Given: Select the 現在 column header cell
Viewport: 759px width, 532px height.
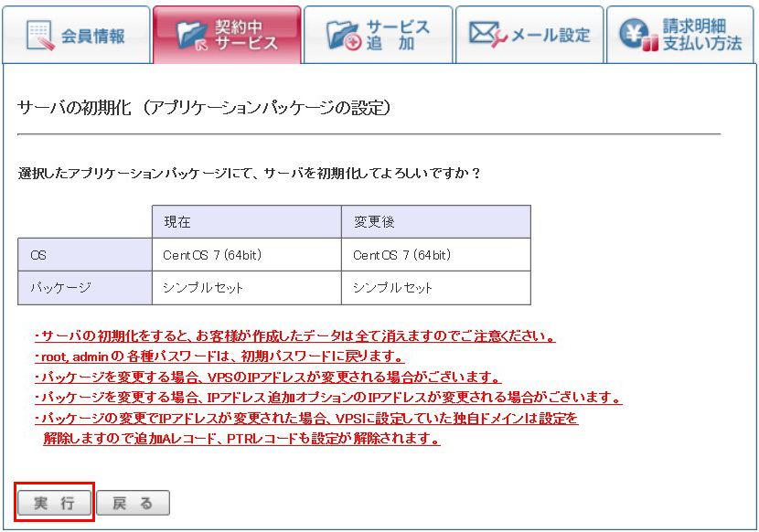Looking at the screenshot, I should click(x=246, y=222).
